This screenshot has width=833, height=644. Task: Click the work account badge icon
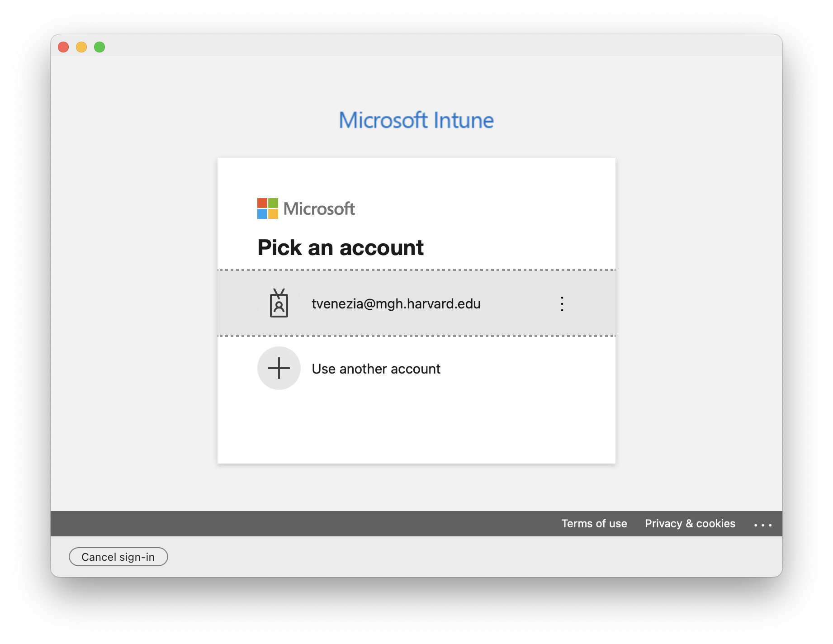point(279,303)
